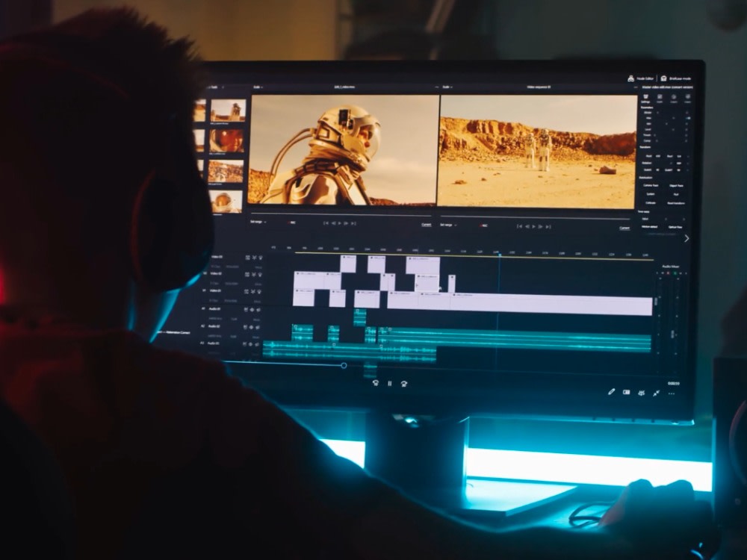Screen dimensions: 747x560
Task: Click the mask face icon in bottom toolbar
Action: pyautogui.click(x=641, y=393)
